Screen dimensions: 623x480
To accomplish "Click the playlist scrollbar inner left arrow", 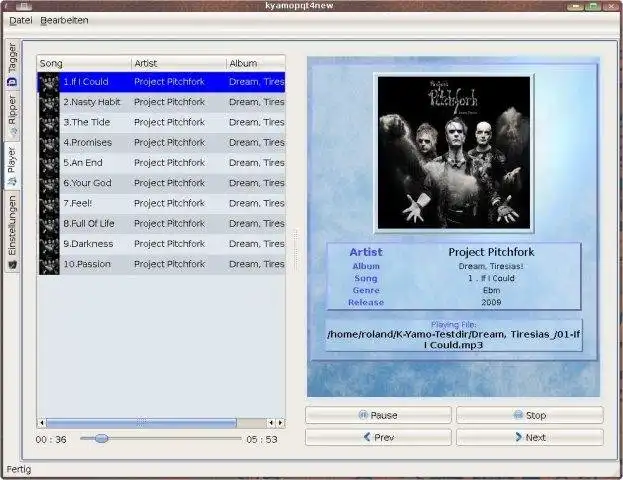I will pyautogui.click(x=271, y=423).
